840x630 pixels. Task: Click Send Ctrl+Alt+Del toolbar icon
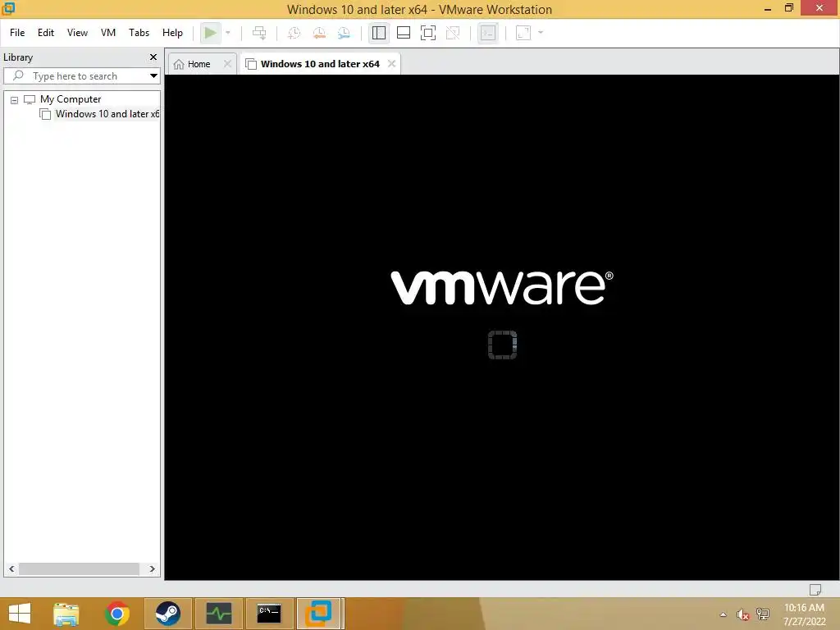coord(259,33)
